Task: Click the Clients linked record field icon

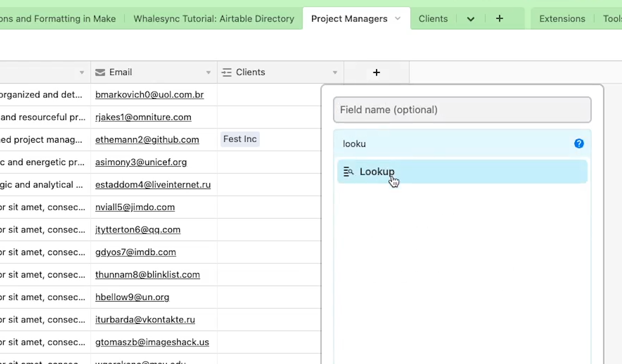Action: click(x=227, y=72)
